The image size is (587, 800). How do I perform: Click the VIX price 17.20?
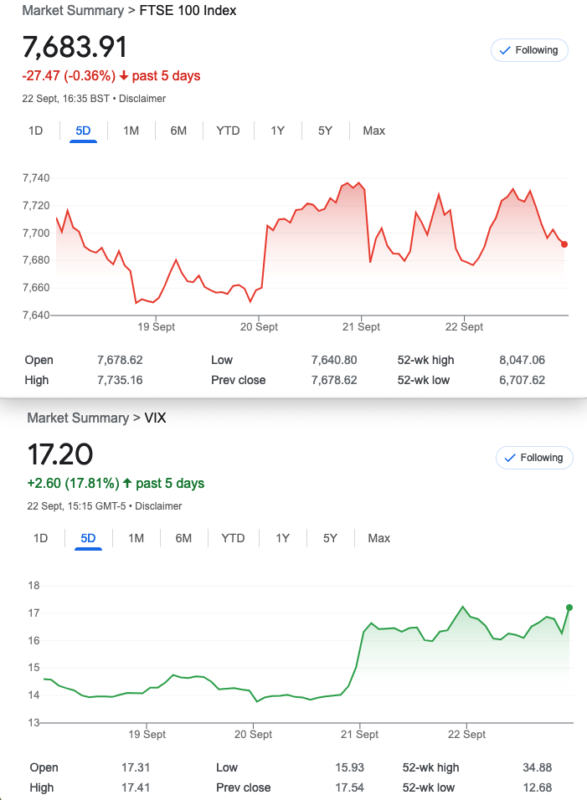tap(60, 454)
